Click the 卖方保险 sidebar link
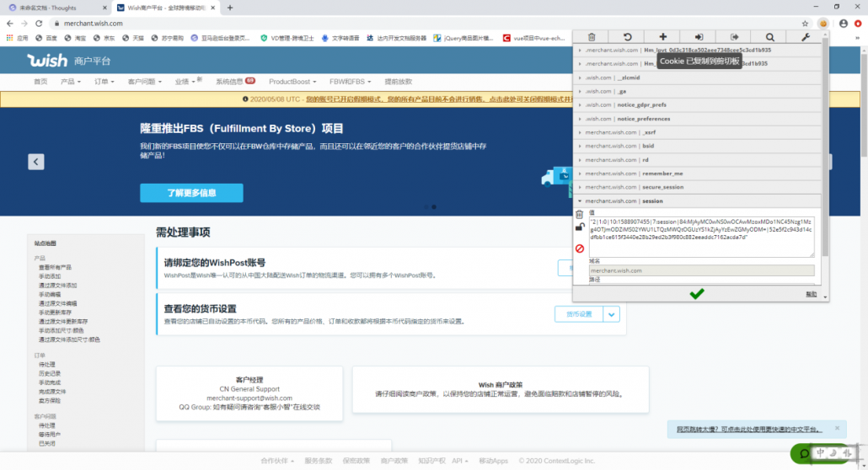The height and width of the screenshot is (470, 868). [x=49, y=401]
